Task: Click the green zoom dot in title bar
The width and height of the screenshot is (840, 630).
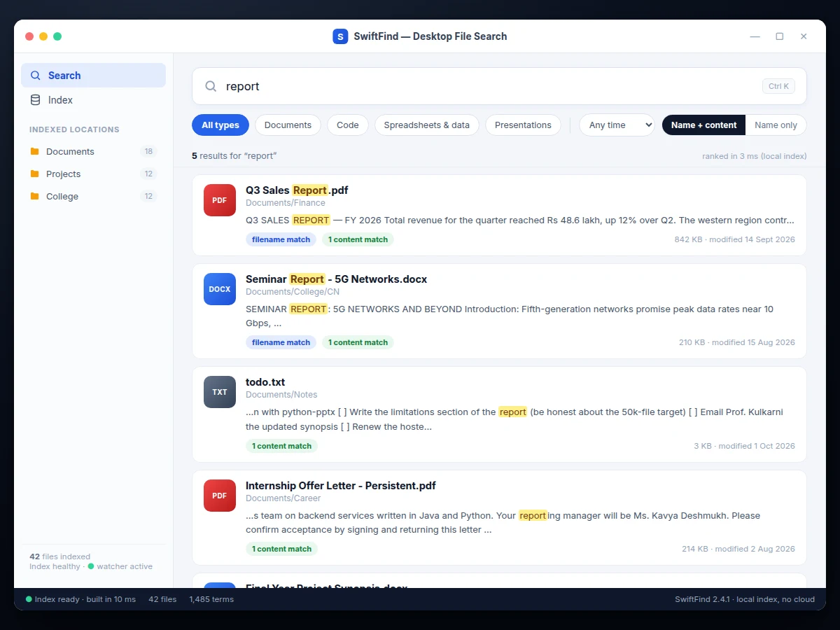Action: [57, 36]
